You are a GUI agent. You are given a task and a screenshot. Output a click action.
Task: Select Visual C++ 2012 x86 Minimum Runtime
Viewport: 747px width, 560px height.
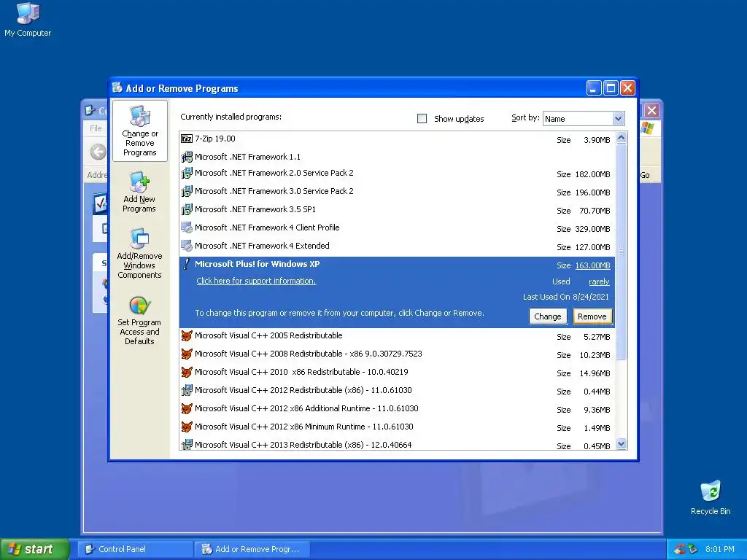point(398,427)
